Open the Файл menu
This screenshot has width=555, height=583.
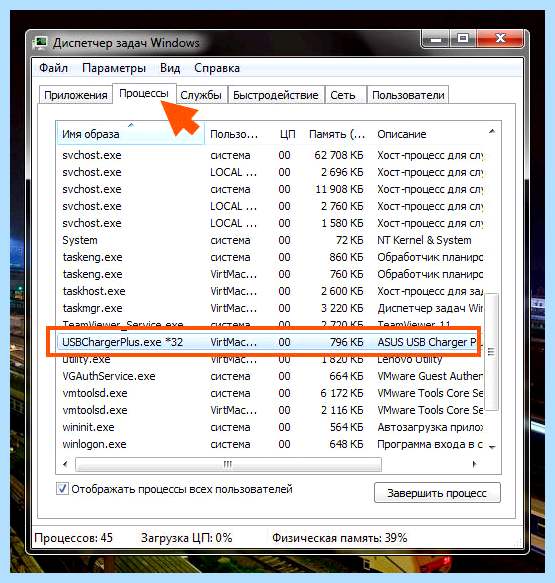[54, 68]
